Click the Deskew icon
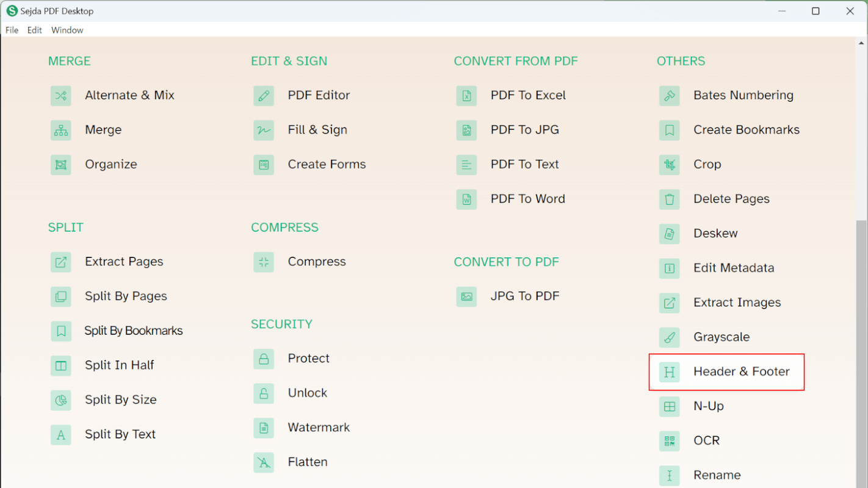Viewport: 868px width, 488px height. tap(670, 234)
